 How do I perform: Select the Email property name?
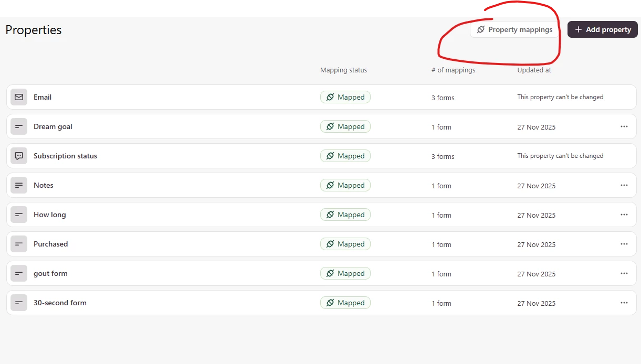pyautogui.click(x=43, y=97)
